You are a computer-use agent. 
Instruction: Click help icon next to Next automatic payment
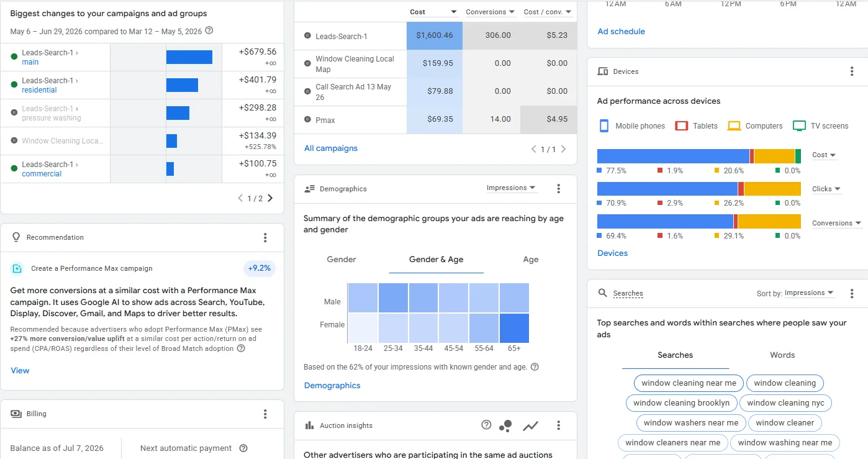coord(243,448)
